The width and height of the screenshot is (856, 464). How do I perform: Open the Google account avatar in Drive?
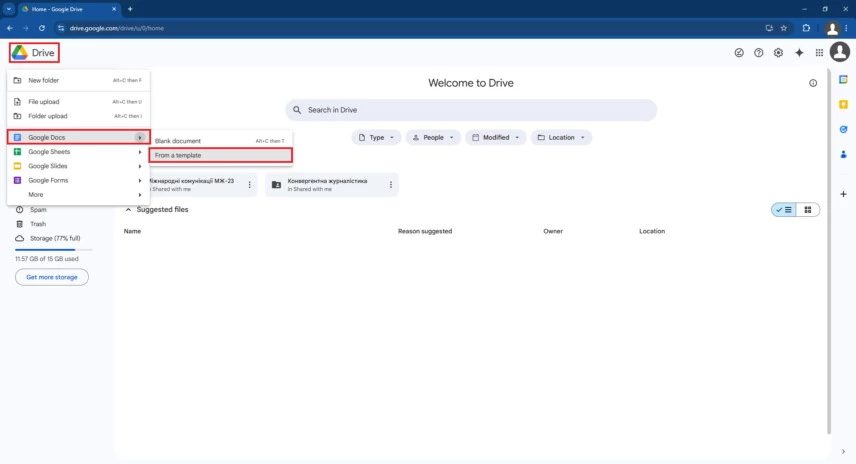pyautogui.click(x=840, y=52)
